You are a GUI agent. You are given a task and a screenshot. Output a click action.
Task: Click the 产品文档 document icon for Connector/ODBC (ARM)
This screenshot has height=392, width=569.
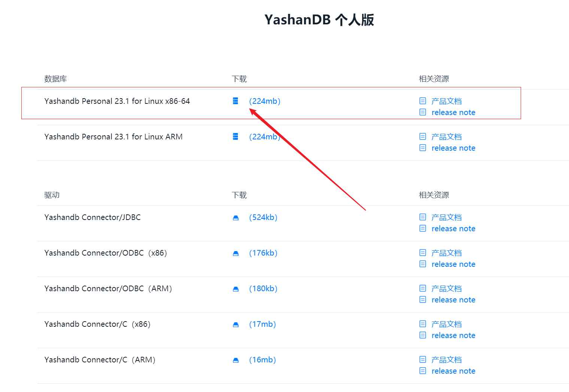coord(423,288)
